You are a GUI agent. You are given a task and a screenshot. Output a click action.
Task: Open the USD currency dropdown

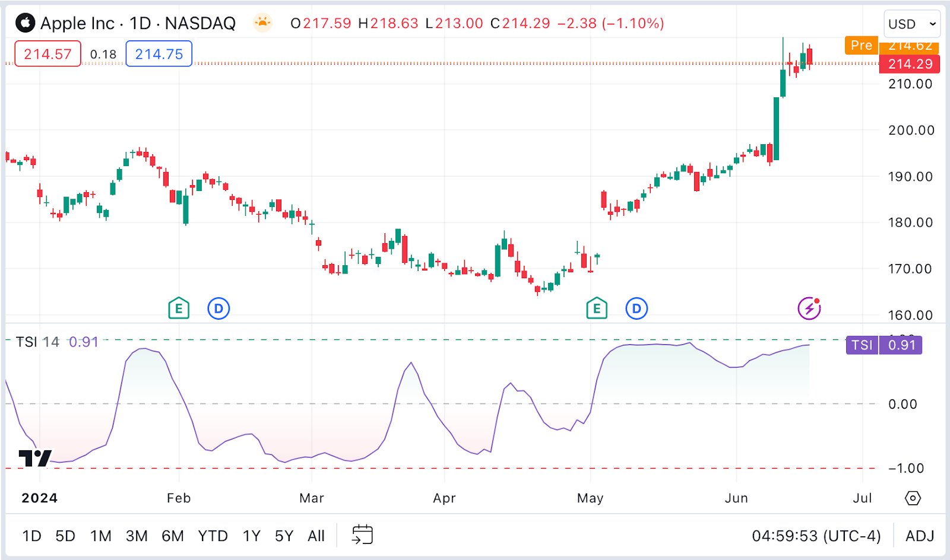click(x=911, y=24)
